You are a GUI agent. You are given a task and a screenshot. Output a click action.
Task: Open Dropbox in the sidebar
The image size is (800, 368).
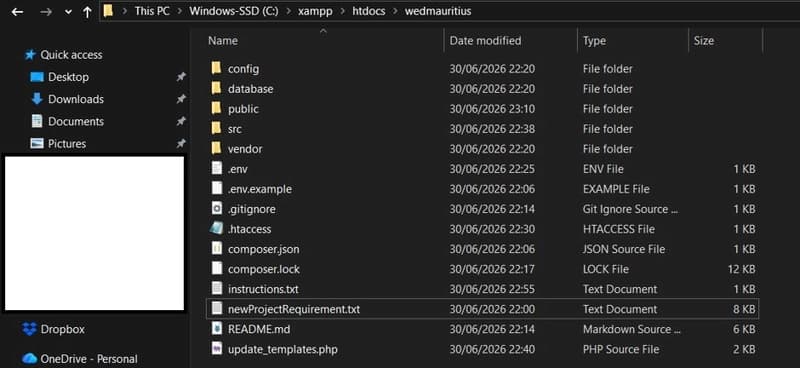click(x=63, y=330)
